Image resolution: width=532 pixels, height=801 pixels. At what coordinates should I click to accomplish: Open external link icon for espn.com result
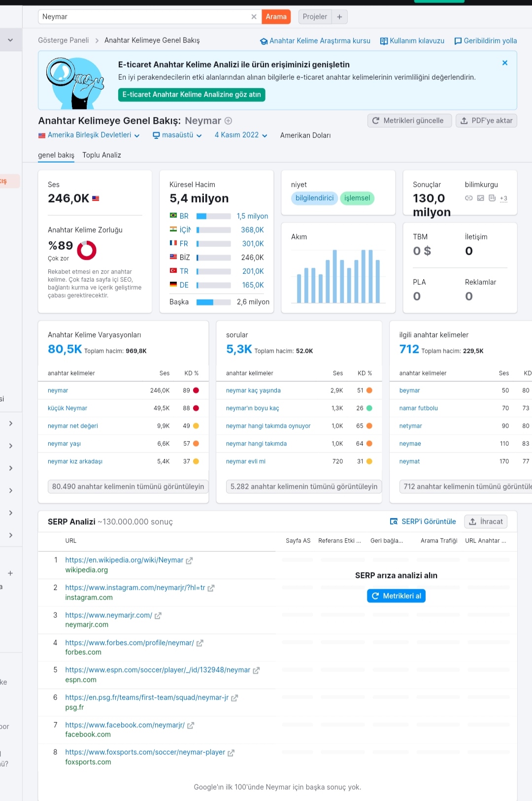tap(256, 670)
